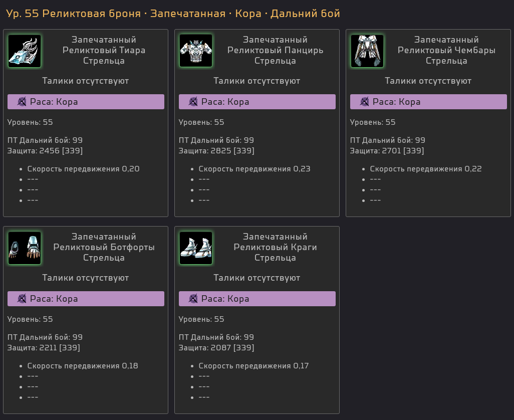The height and width of the screenshot is (420, 514).
Task: Click the Скорость передвижения 0,23 line
Action: click(254, 169)
